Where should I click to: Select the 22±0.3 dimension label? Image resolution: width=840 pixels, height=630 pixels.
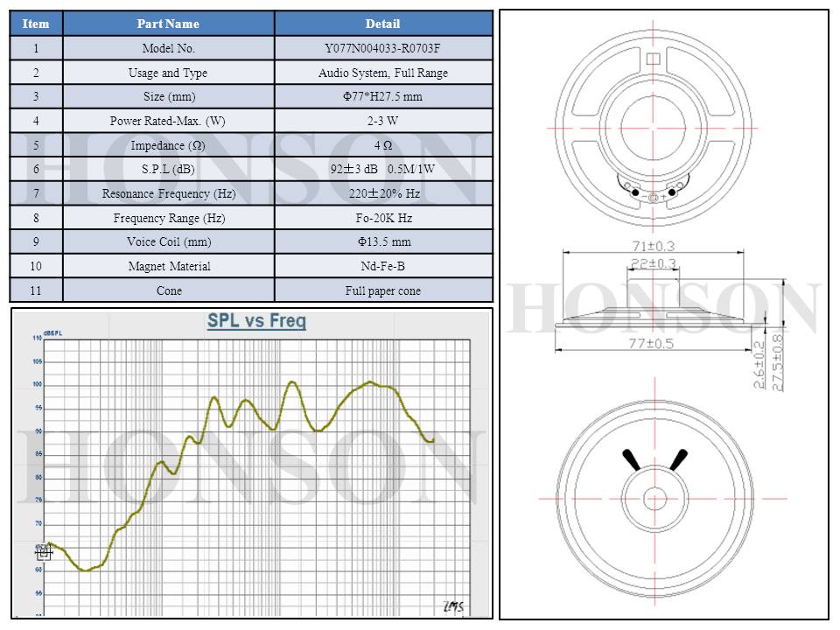click(x=653, y=263)
